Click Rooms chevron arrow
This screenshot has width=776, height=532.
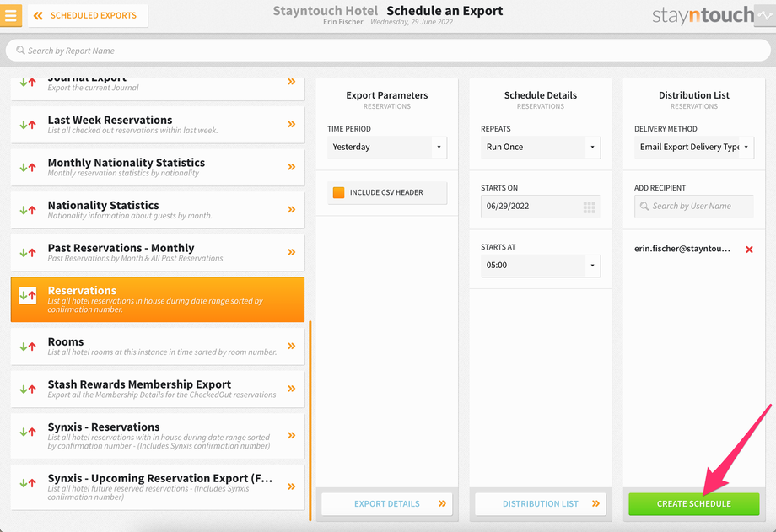292,346
